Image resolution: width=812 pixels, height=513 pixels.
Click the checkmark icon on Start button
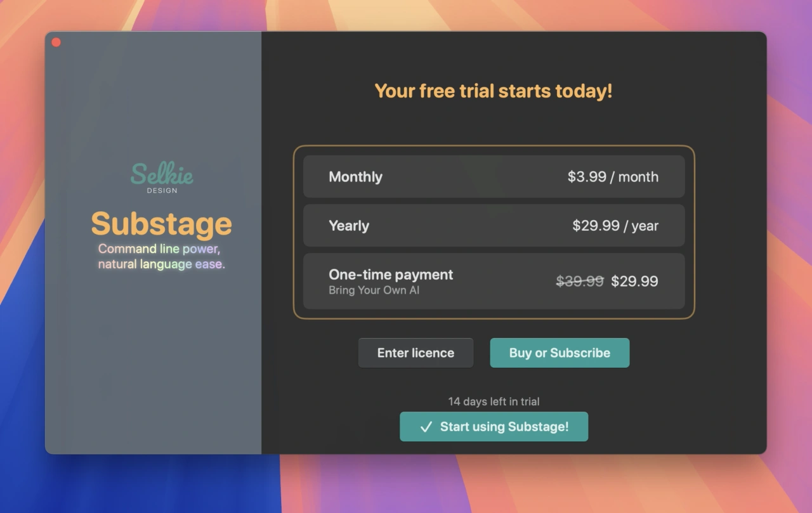(426, 427)
